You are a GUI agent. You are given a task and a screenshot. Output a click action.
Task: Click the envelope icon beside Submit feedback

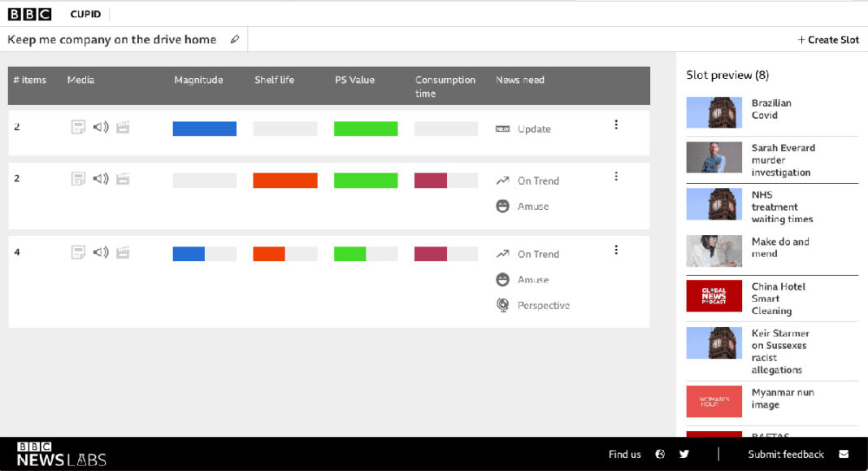tap(844, 454)
